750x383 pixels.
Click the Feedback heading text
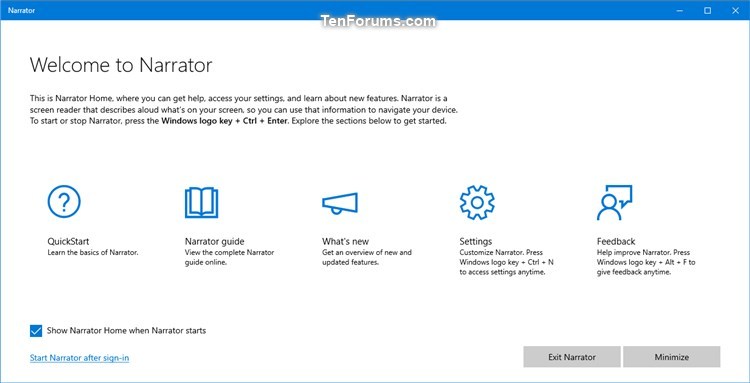[x=616, y=241]
